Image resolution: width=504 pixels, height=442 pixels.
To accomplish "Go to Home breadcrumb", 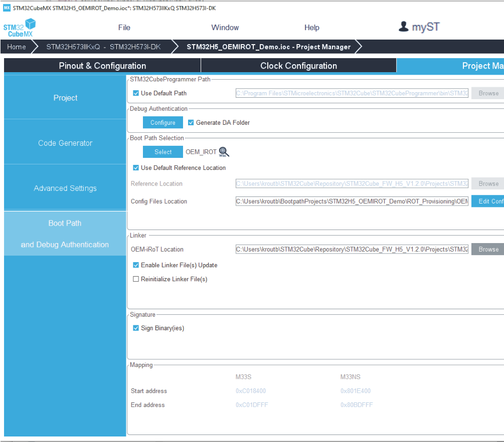I will tap(17, 47).
